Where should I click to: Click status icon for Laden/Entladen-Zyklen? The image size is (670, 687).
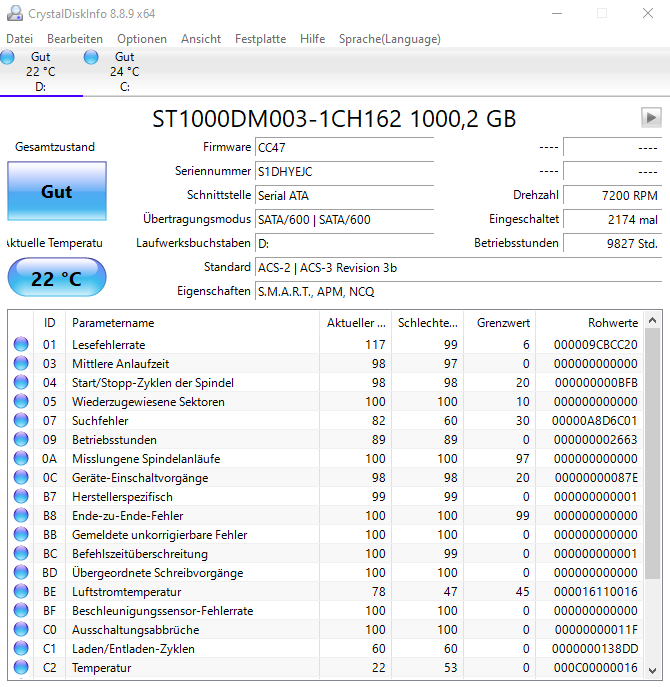pyautogui.click(x=21, y=648)
